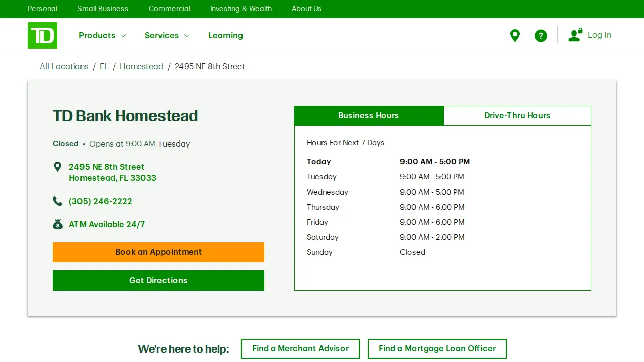Image resolution: width=644 pixels, height=362 pixels.
Task: Open the Learning menu item
Action: click(225, 35)
